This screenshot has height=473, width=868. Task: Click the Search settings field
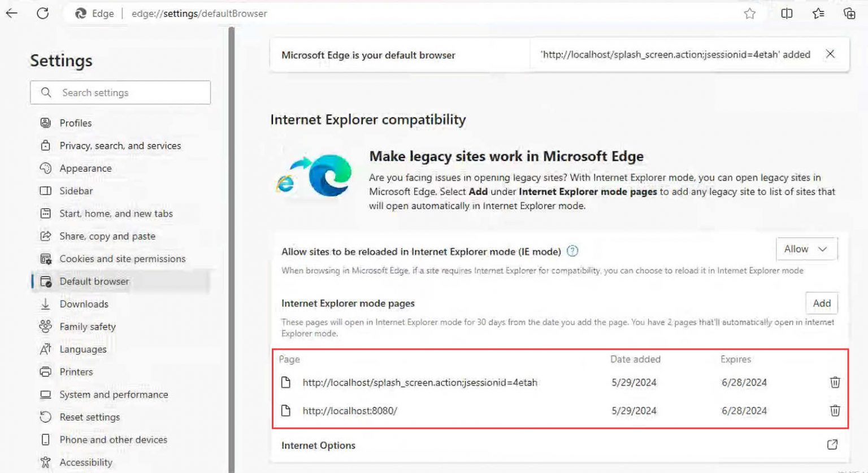(x=120, y=92)
